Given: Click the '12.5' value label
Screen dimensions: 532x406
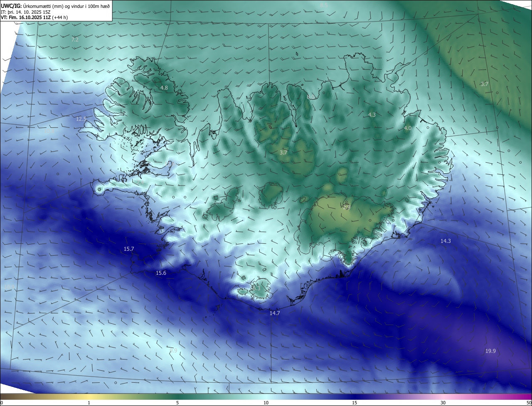Looking at the screenshot, I should (81, 119).
